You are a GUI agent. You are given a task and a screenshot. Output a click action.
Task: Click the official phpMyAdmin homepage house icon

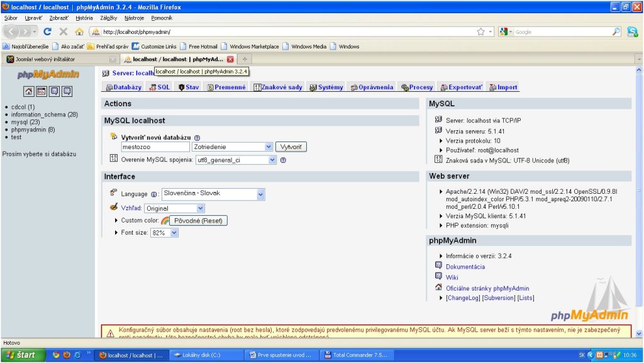pyautogui.click(x=438, y=288)
